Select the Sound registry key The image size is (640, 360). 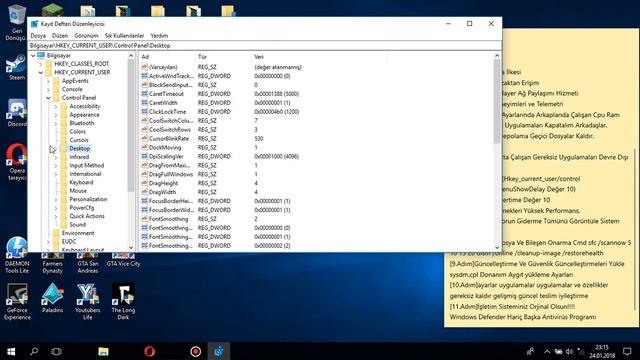pos(78,225)
